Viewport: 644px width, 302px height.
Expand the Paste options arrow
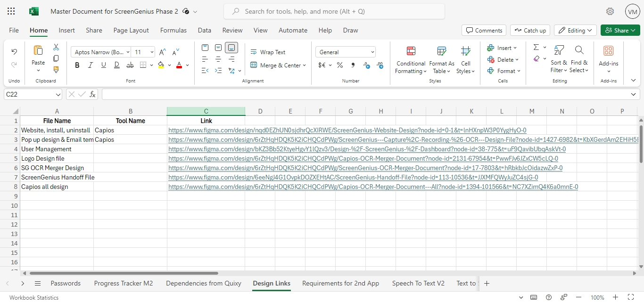point(38,71)
